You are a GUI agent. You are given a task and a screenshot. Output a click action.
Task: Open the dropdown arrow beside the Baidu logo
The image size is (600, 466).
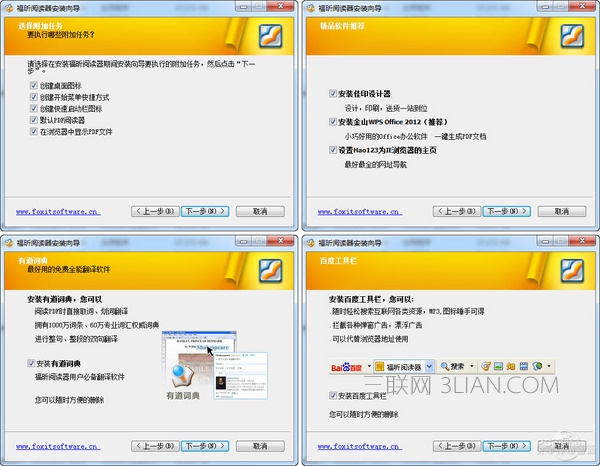coord(369,366)
